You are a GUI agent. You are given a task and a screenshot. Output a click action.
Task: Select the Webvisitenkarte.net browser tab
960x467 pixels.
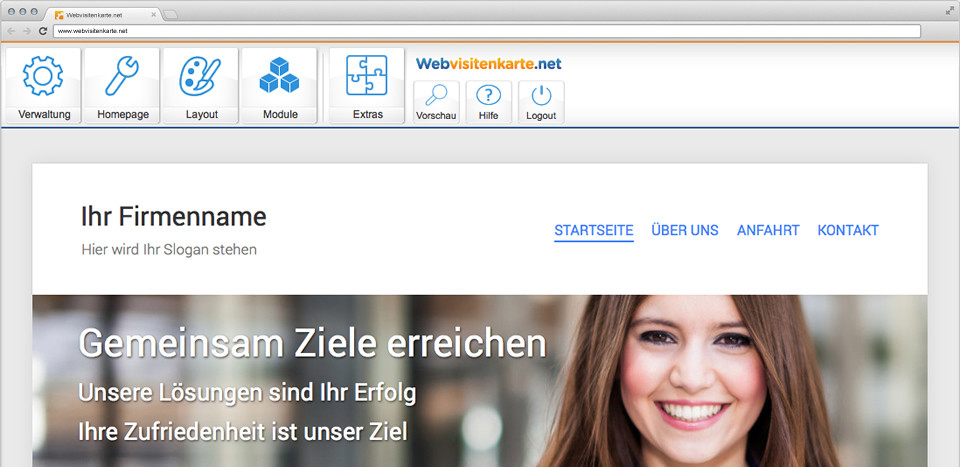pos(104,15)
